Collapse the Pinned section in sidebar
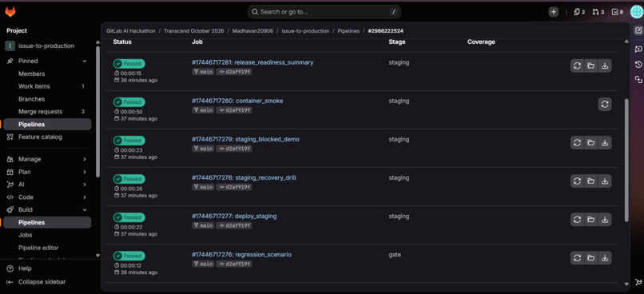Image resolution: width=644 pixels, height=294 pixels. pos(85,62)
